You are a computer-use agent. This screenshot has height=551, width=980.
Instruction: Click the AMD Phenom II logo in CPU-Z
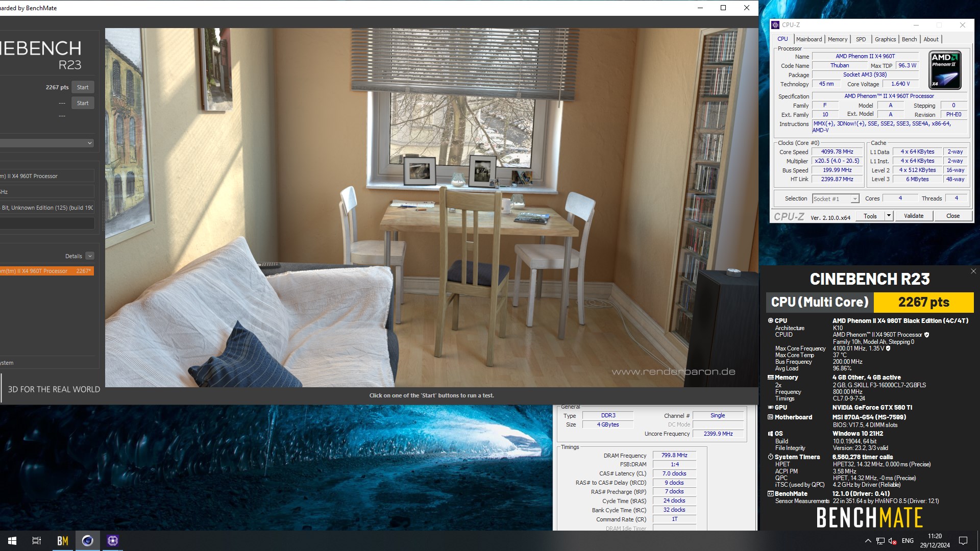[945, 70]
